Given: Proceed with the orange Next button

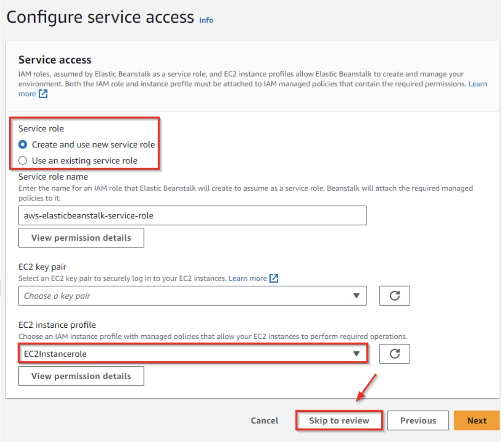Looking at the screenshot, I should click(476, 421).
